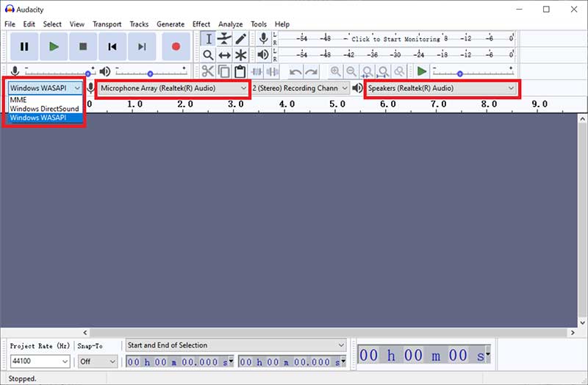Select the Draw pencil tool

(x=240, y=39)
